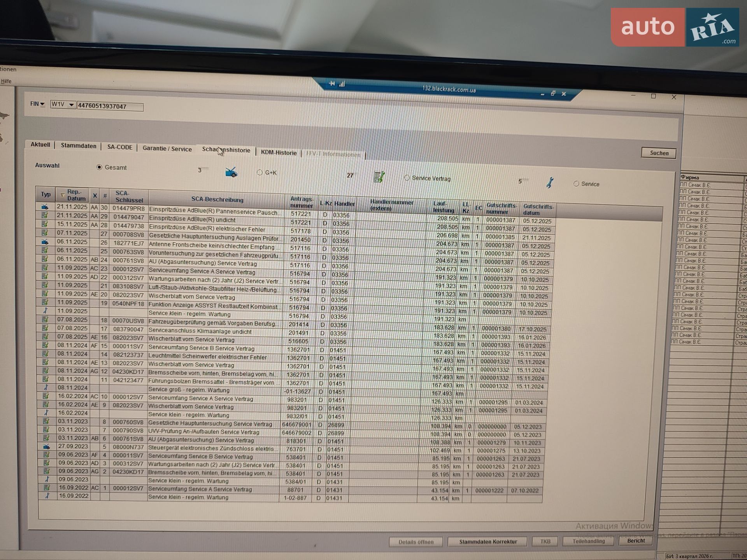Screen dimensions: 747x560
Task: Click the Bericht button
Action: (x=636, y=541)
